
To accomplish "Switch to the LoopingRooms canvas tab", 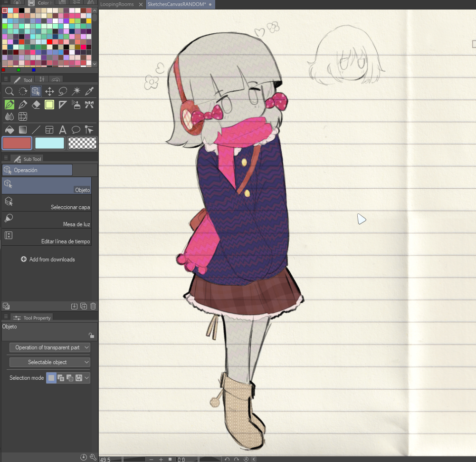I will coord(117,4).
